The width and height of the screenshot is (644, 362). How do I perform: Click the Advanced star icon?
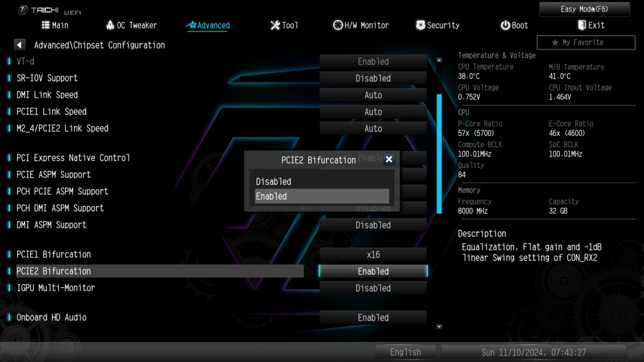(x=192, y=25)
